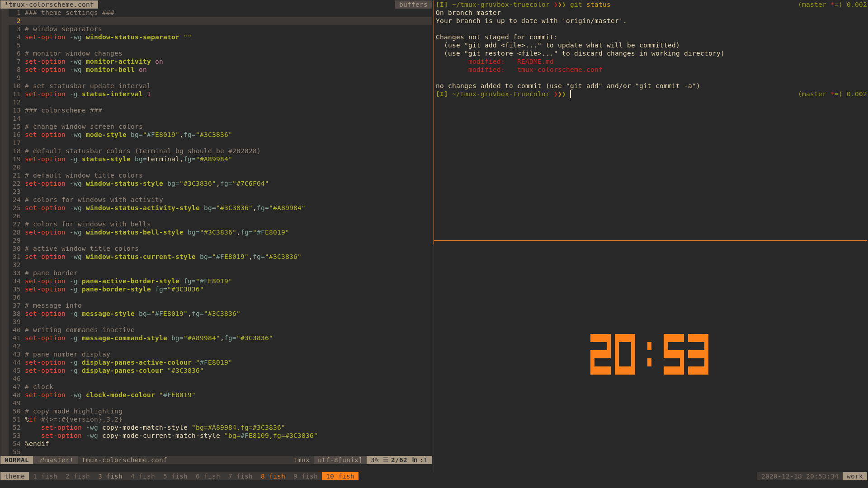Place cursor at fish shell prompt
This screenshot has width=868, height=488.
(x=571, y=94)
